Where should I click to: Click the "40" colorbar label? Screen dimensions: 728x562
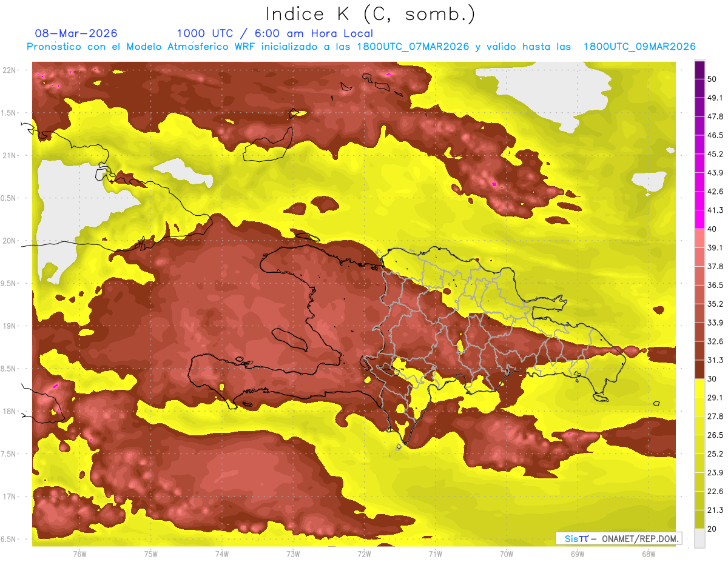pos(713,229)
